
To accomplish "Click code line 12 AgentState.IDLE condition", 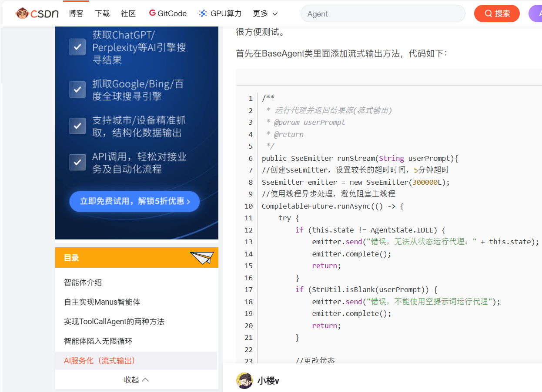I will point(371,230).
